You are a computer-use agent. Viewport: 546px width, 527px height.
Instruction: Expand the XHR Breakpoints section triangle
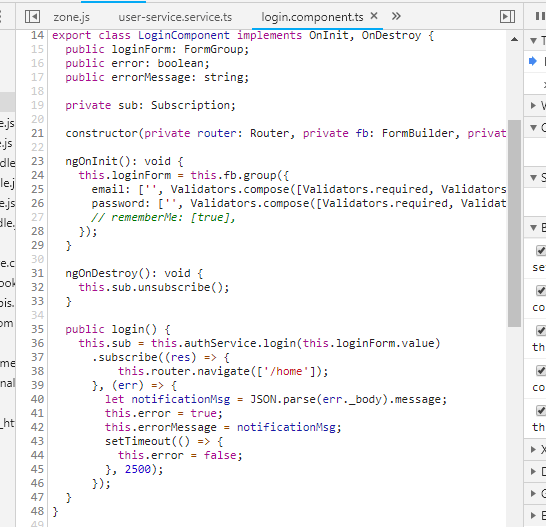pos(533,449)
